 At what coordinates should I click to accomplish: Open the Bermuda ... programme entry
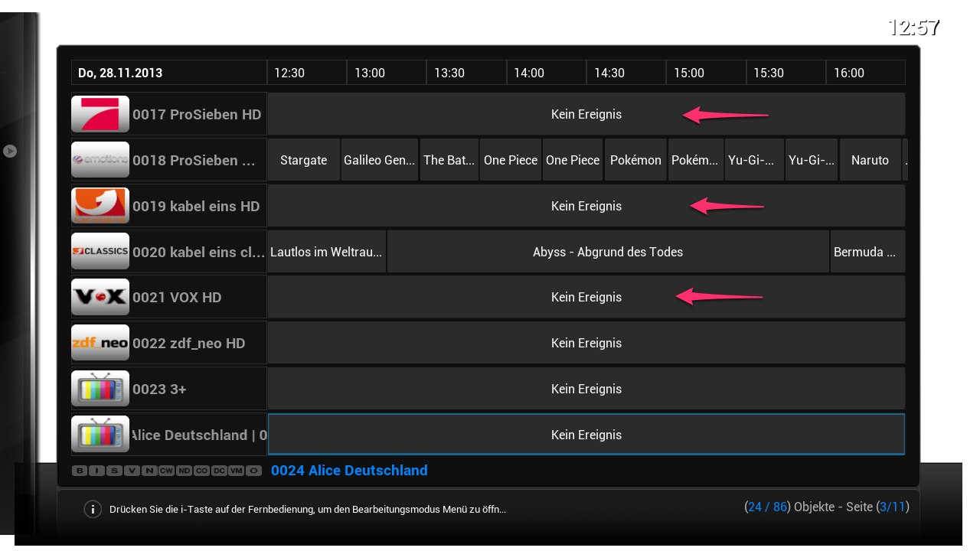point(867,252)
